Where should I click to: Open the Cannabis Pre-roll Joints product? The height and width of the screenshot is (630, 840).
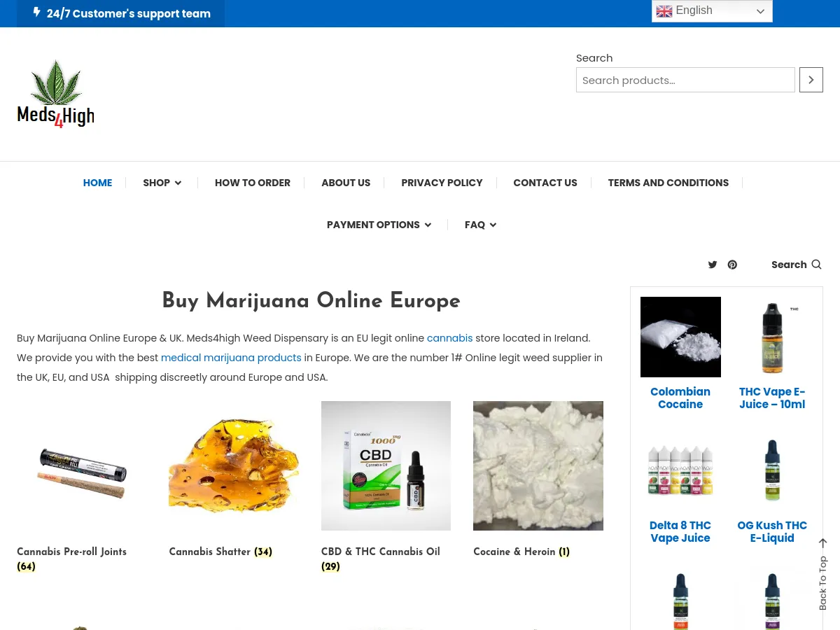pyautogui.click(x=71, y=552)
